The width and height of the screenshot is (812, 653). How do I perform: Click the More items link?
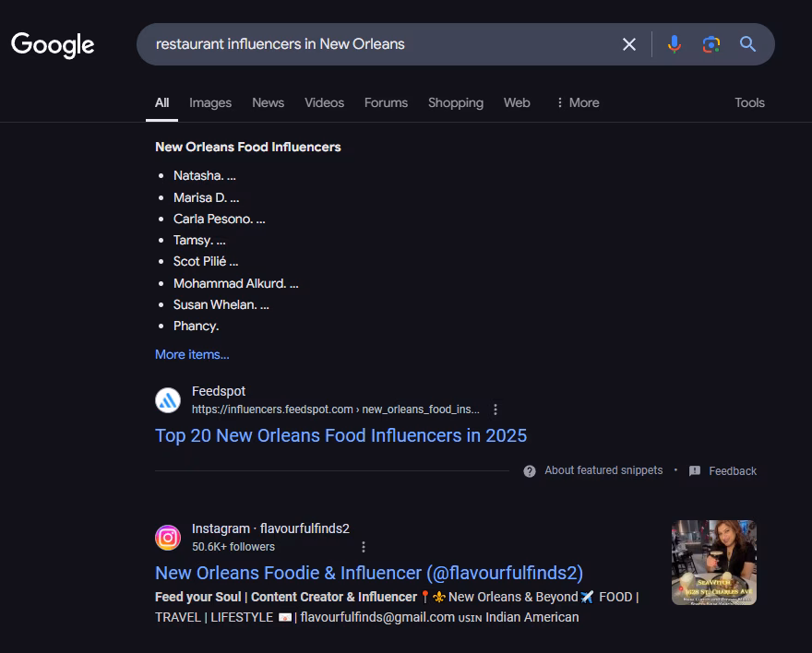pyautogui.click(x=192, y=354)
